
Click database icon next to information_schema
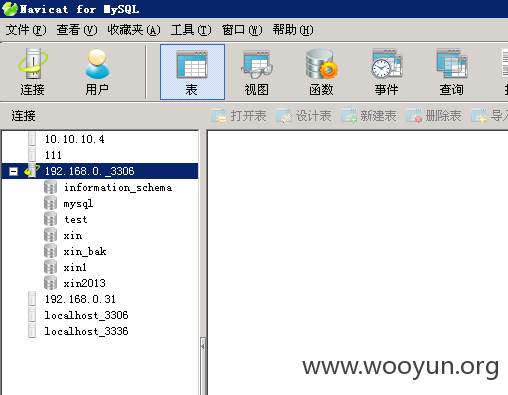[50, 187]
